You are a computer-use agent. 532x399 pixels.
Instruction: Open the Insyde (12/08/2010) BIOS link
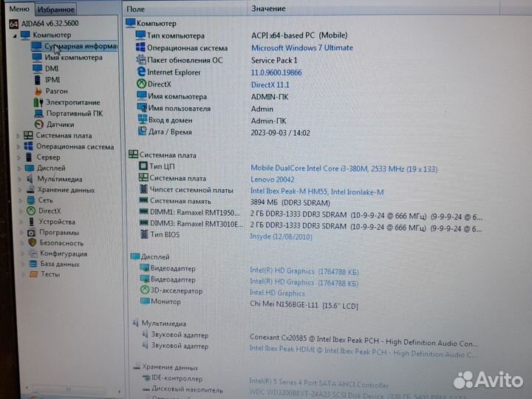click(281, 236)
